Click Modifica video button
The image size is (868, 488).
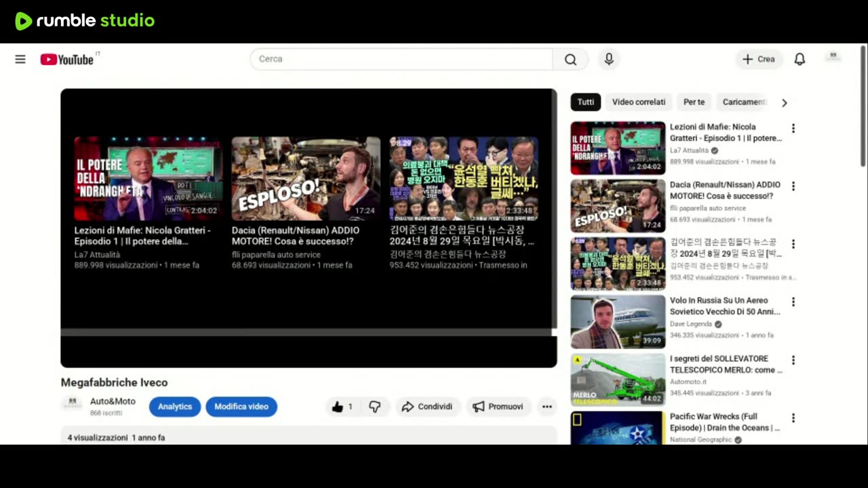click(x=241, y=407)
